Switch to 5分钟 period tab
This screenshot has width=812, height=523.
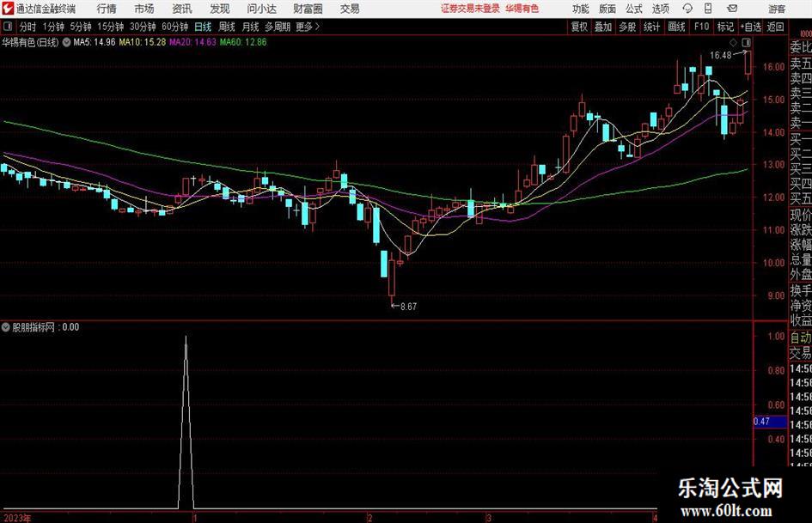pyautogui.click(x=81, y=27)
